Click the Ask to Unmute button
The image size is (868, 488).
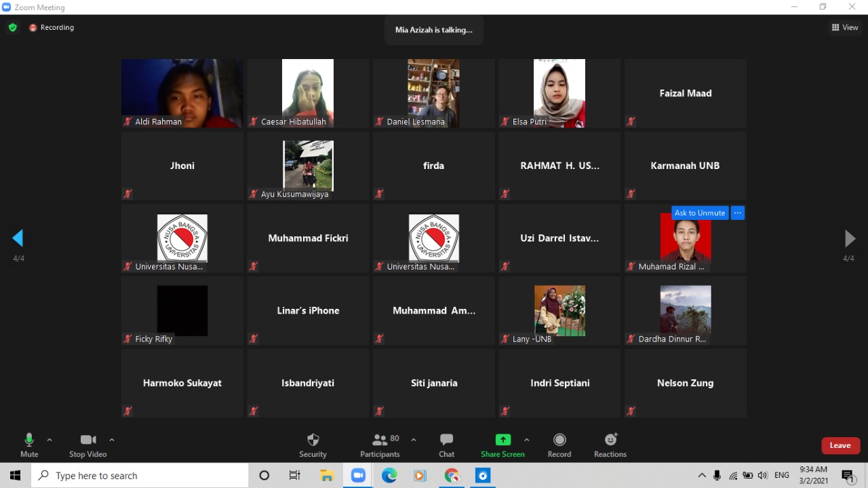pyautogui.click(x=700, y=213)
